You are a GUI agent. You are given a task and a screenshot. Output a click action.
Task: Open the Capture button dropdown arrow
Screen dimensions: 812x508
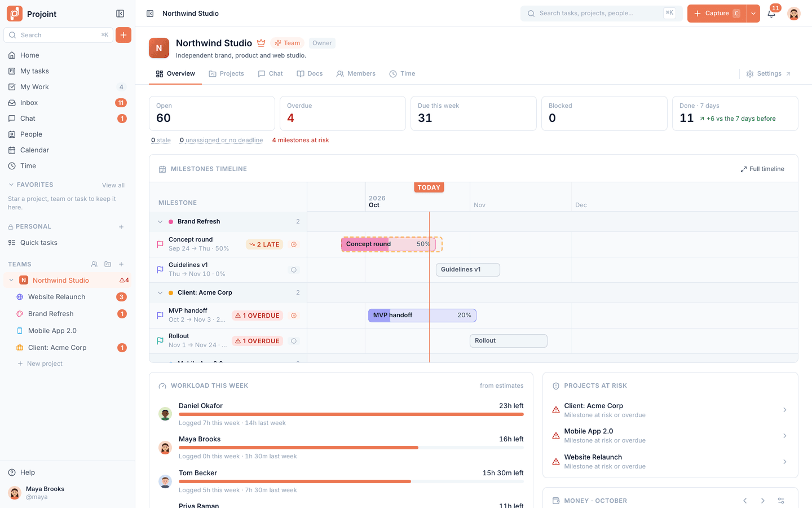pos(753,14)
